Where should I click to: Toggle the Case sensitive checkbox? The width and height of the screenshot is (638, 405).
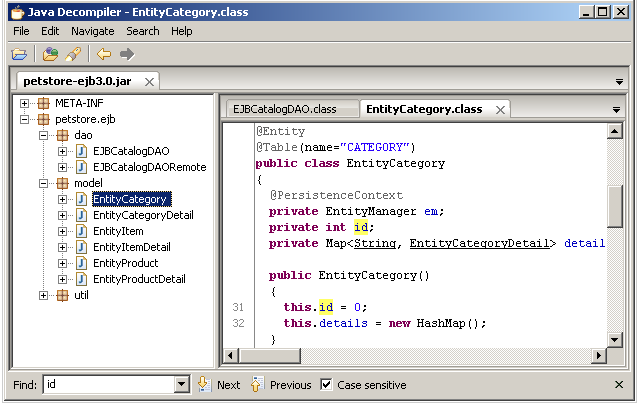(x=326, y=384)
